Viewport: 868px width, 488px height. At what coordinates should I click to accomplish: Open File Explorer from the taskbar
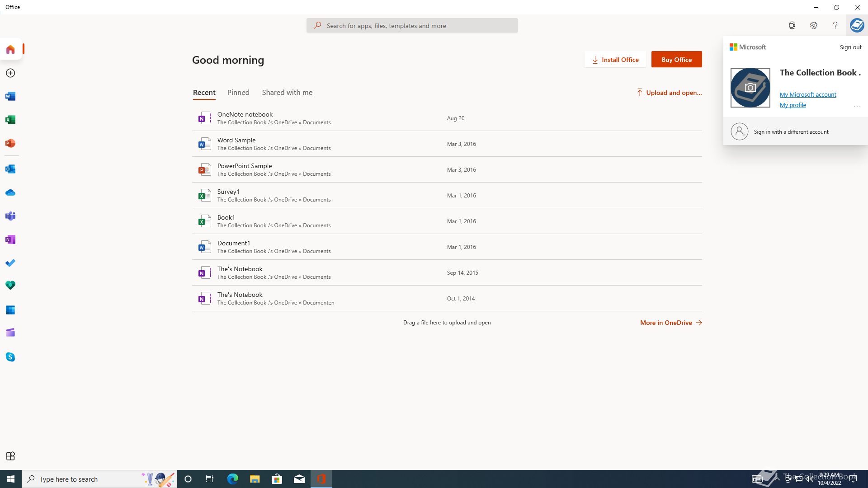point(255,479)
